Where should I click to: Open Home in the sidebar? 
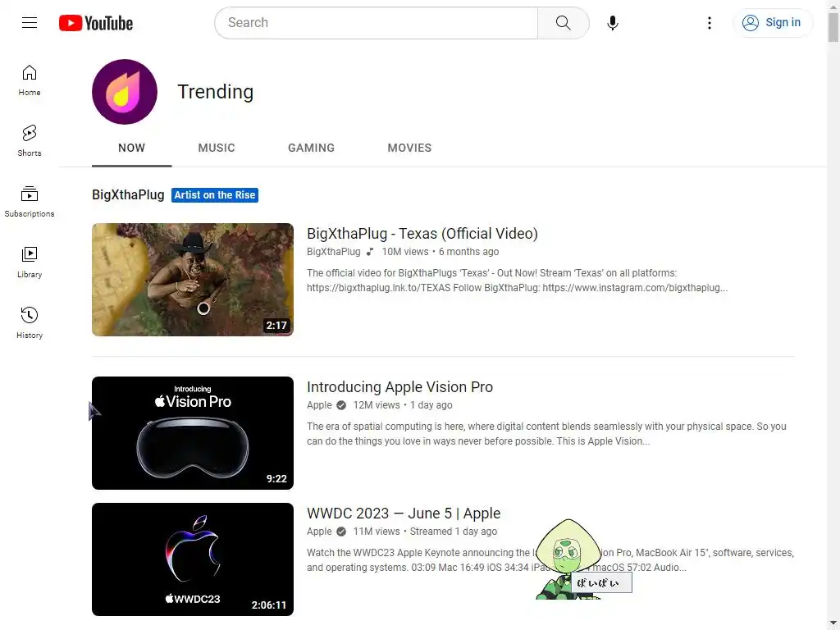30,80
